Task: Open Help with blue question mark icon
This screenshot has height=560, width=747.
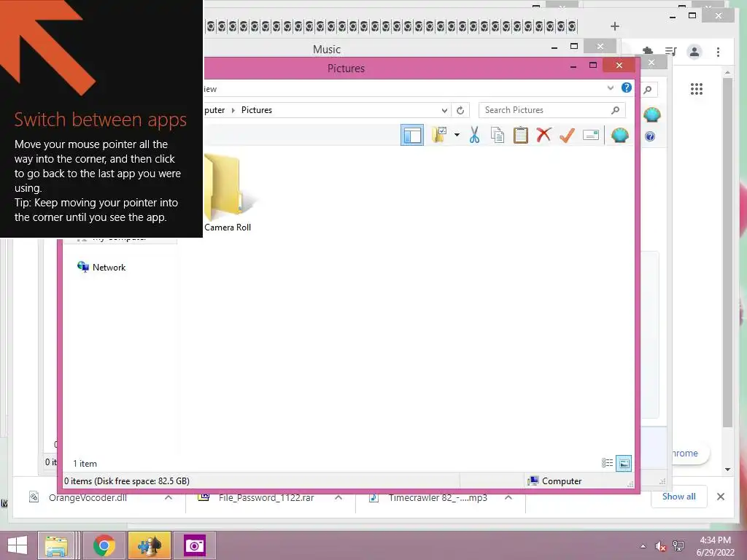Action: [x=627, y=87]
